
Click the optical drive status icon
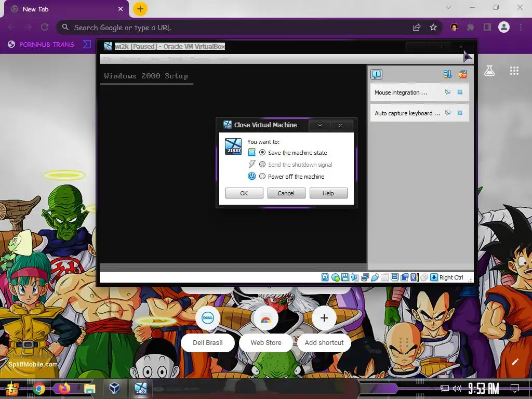point(335,277)
